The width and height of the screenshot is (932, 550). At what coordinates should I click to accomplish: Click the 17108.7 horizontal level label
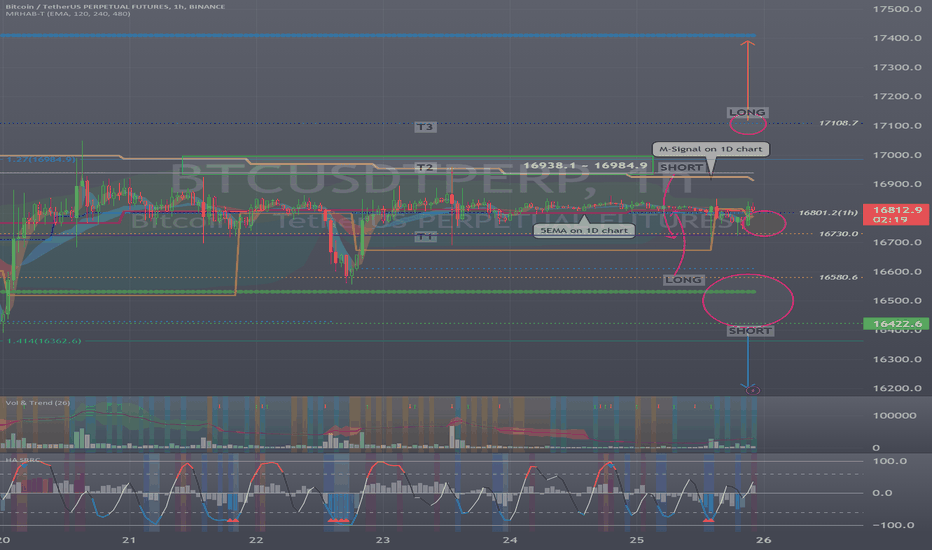coord(838,123)
